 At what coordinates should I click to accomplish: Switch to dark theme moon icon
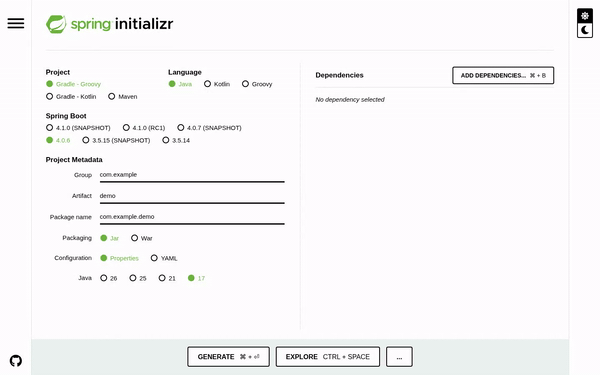click(x=585, y=30)
